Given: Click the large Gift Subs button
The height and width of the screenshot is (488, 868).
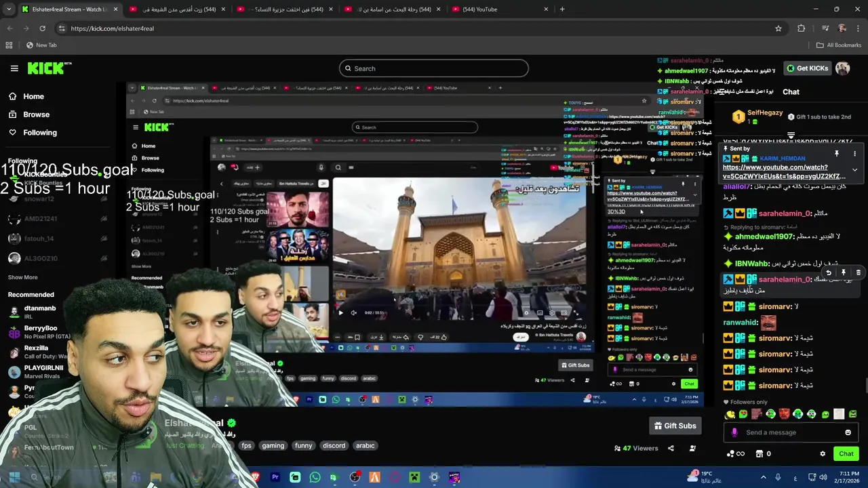Looking at the screenshot, I should tap(675, 426).
